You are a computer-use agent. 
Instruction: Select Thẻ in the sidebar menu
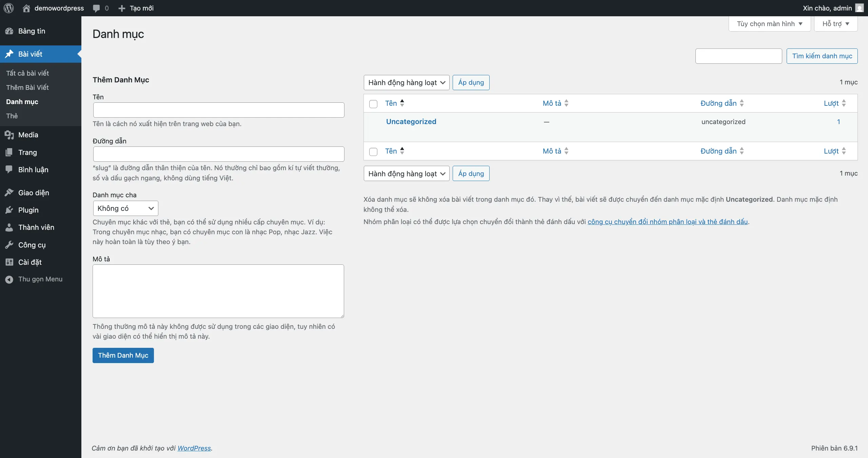pyautogui.click(x=12, y=116)
